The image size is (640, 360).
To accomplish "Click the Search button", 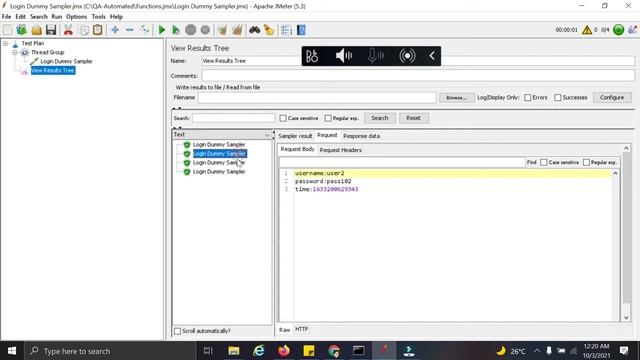I will click(x=380, y=118).
